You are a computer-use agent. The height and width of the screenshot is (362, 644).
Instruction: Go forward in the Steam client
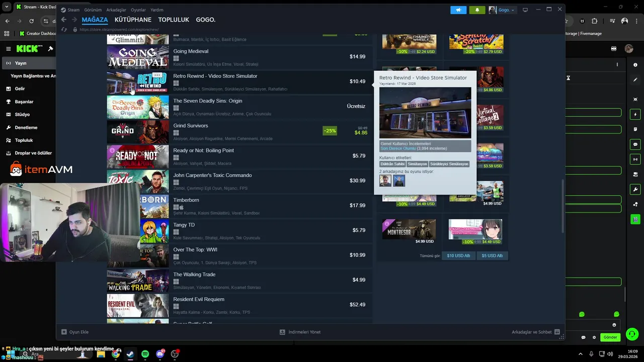click(x=74, y=20)
